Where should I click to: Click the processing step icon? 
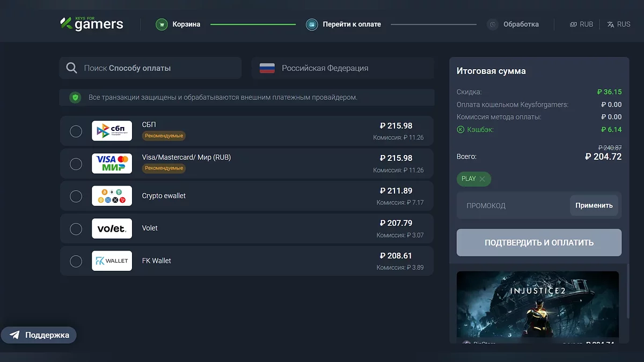pyautogui.click(x=493, y=24)
